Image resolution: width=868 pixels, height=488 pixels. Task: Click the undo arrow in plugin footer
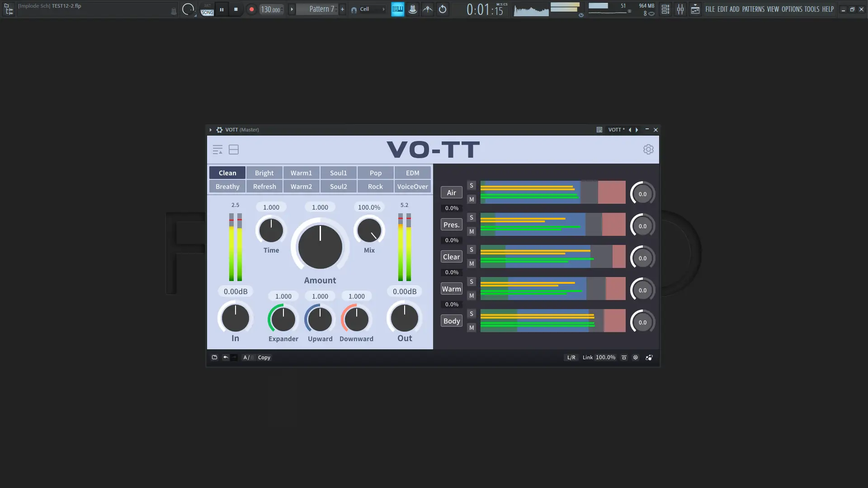(226, 357)
